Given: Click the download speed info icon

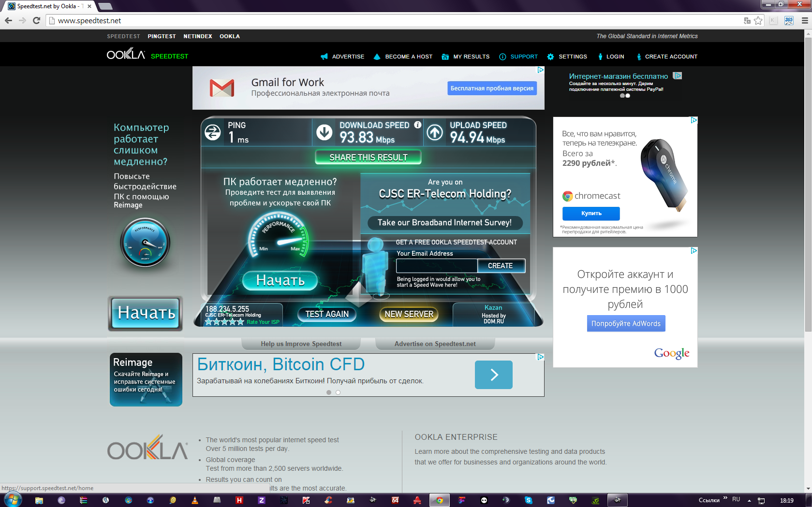Looking at the screenshot, I should [x=418, y=125].
